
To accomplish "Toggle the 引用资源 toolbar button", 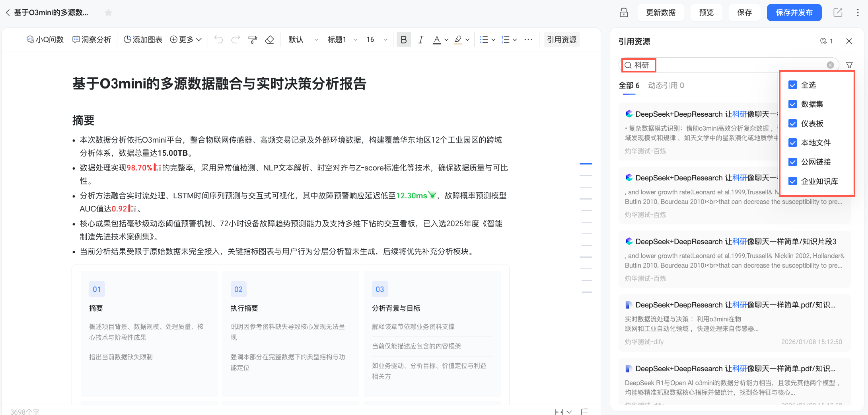I will pos(561,39).
